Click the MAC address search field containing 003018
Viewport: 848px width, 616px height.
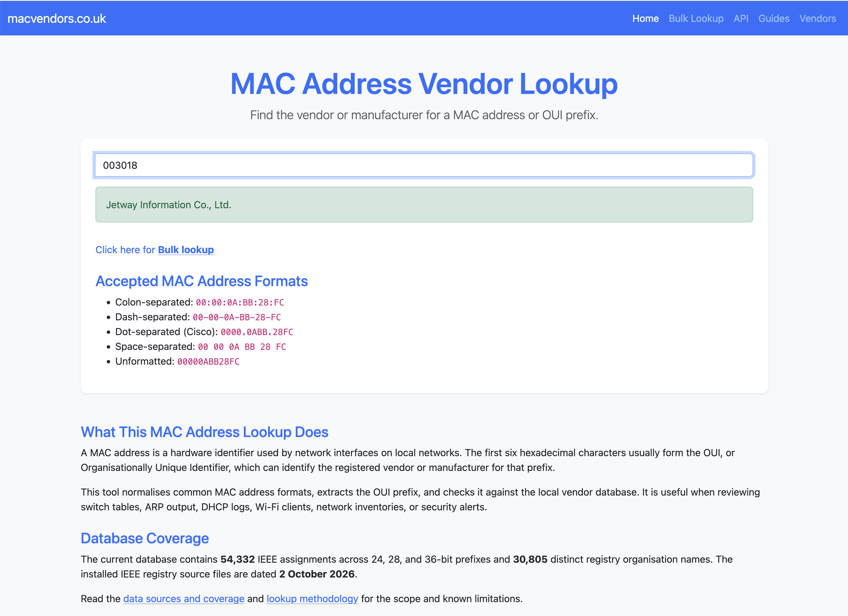tap(424, 165)
